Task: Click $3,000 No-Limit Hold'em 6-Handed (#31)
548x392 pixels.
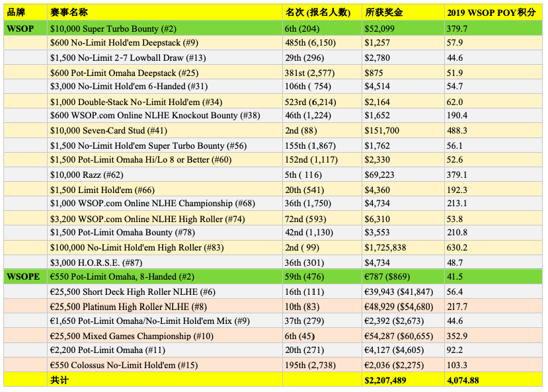Action: tap(165, 87)
